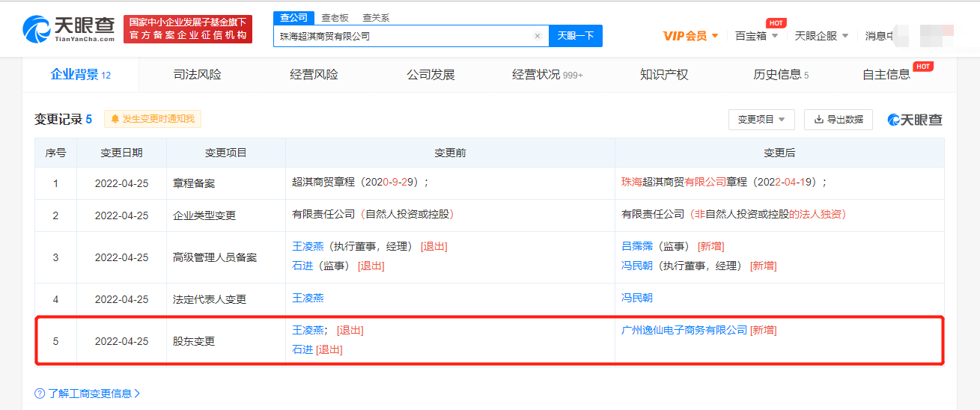
Task: Select the 查老板 search tab
Action: pos(334,17)
